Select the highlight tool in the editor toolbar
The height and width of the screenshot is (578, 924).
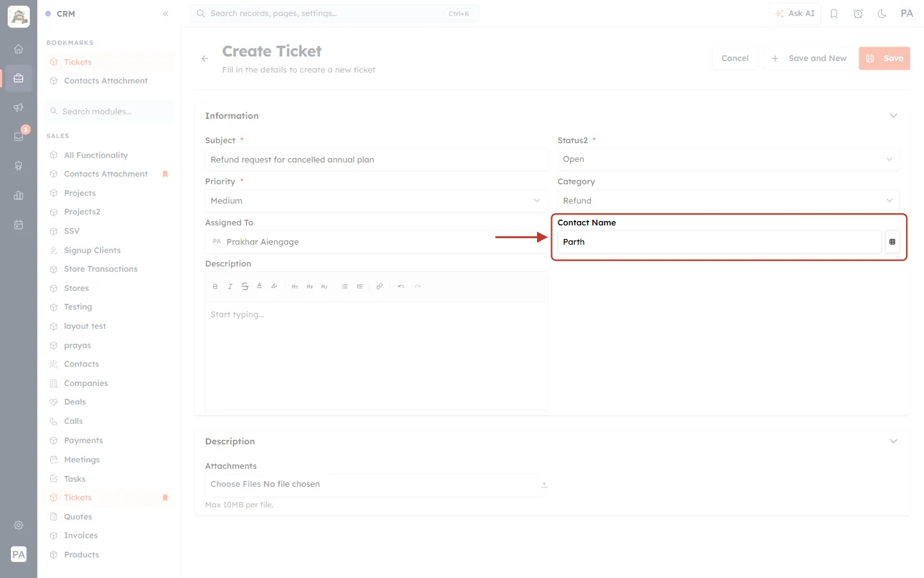pos(274,286)
